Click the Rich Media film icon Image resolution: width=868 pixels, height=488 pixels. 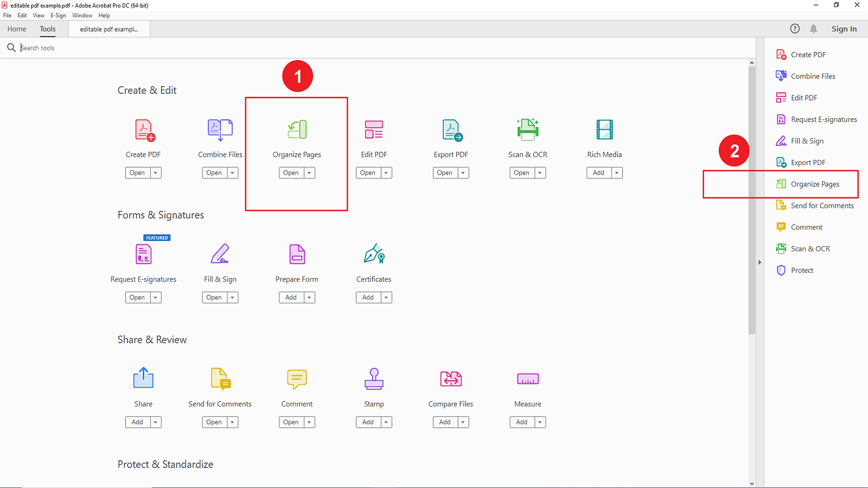pyautogui.click(x=604, y=130)
